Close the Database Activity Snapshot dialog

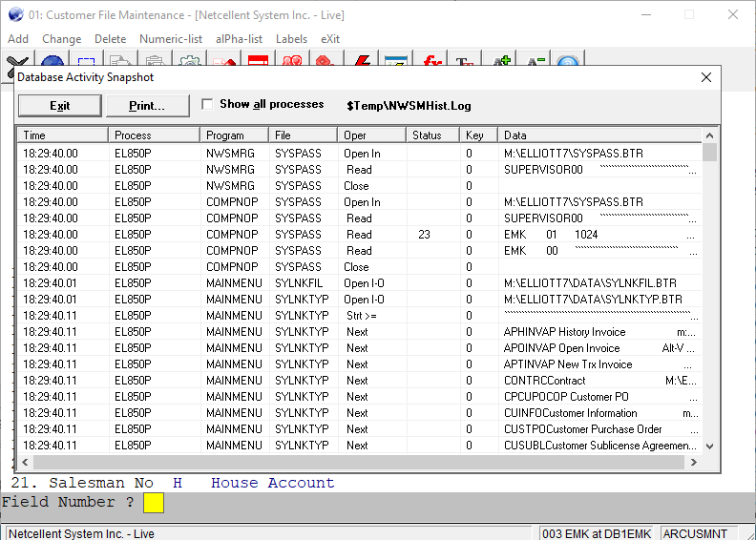point(706,77)
